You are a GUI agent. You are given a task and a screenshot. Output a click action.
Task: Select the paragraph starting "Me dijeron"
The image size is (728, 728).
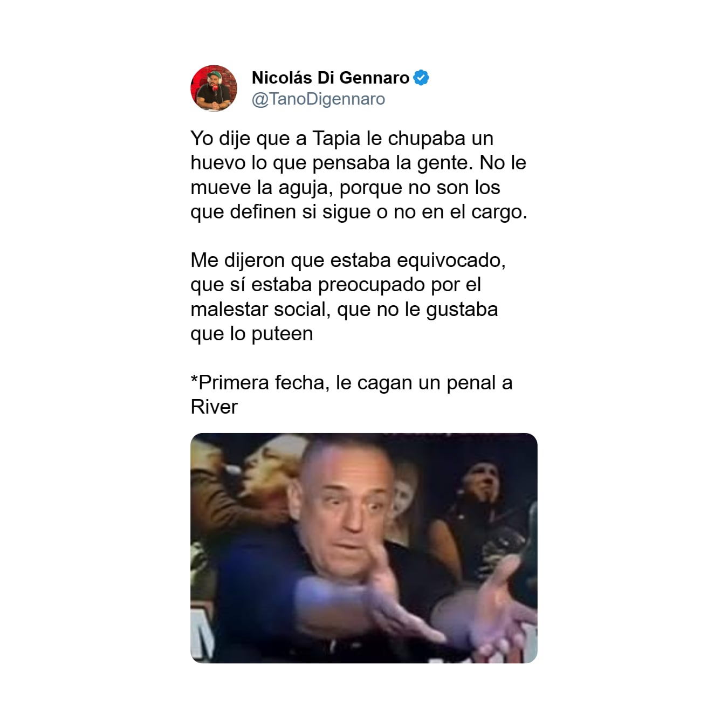[348, 297]
